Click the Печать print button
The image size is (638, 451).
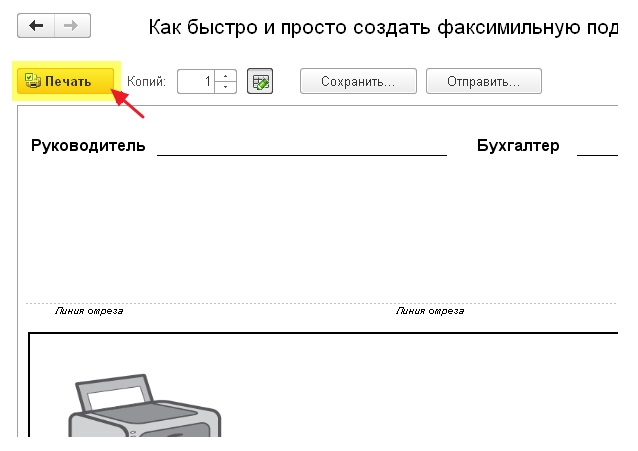(x=65, y=81)
